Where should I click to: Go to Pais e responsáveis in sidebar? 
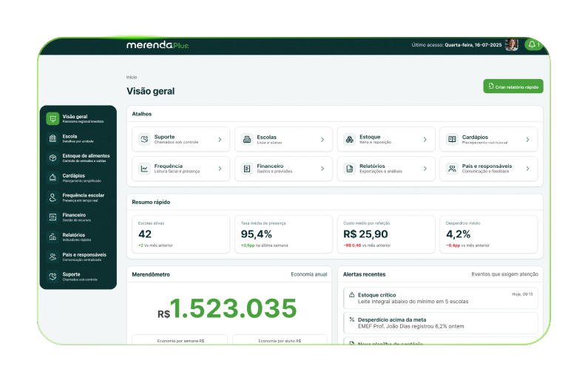78,257
